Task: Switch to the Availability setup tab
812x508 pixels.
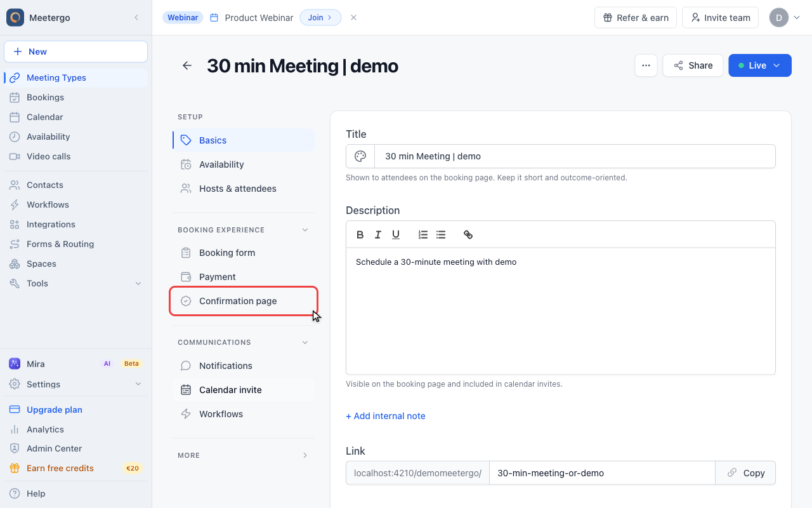Action: pos(244,164)
